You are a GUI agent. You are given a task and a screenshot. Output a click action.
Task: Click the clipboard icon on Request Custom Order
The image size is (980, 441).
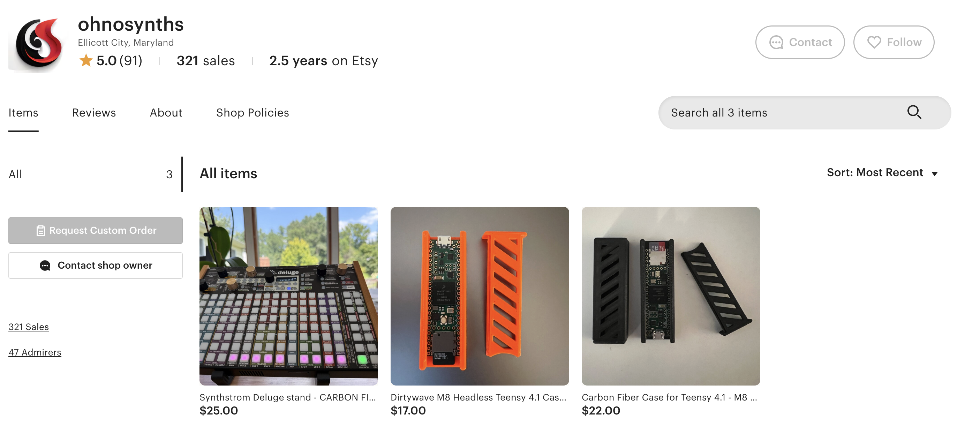click(40, 230)
